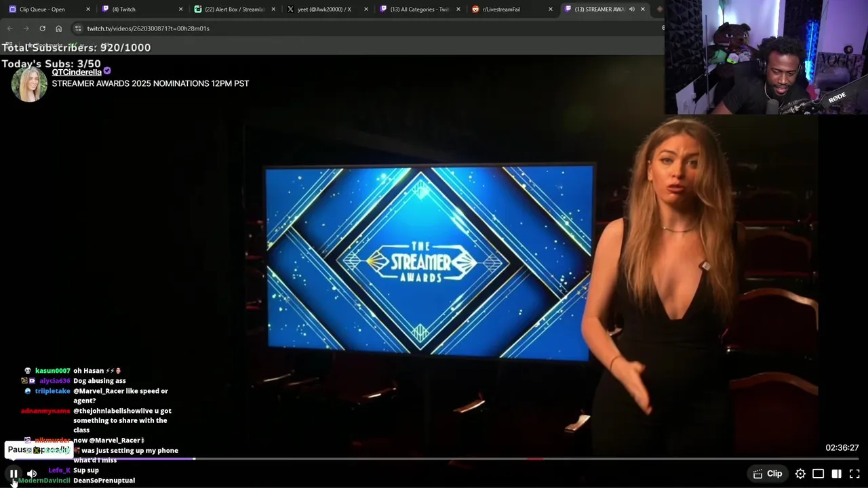Enter fullscreen mode in the player
868x488 pixels.
click(854, 474)
